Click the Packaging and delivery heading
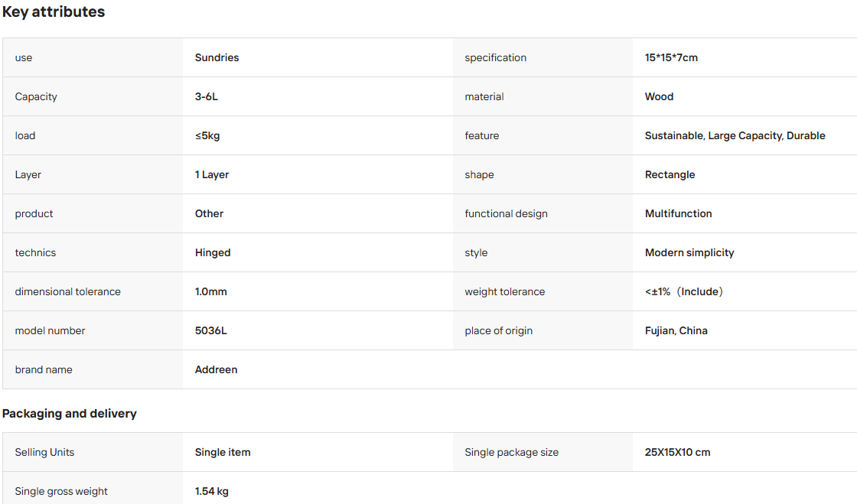This screenshot has height=504, width=857. click(70, 413)
